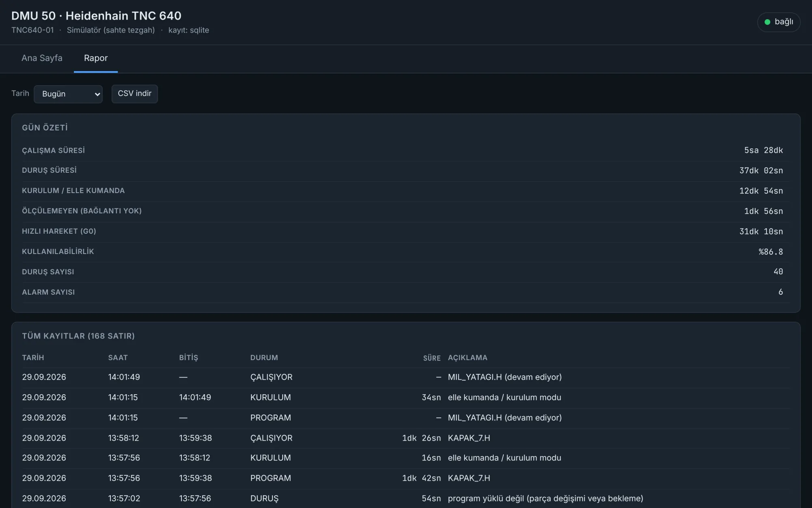Click the 1dk 42sn duration cell

point(421,478)
